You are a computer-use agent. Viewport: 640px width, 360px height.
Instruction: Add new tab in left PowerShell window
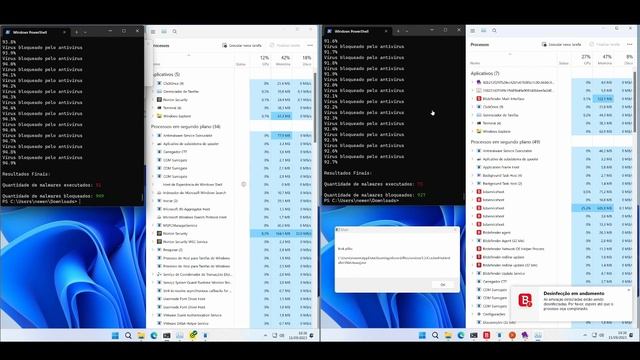point(76,32)
